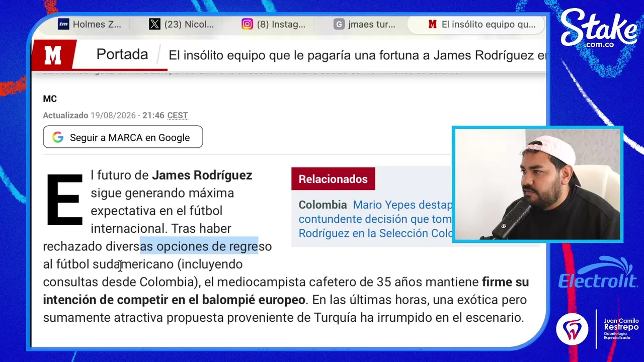Click the red MARCA M logo
644x362 pixels.
(x=53, y=54)
